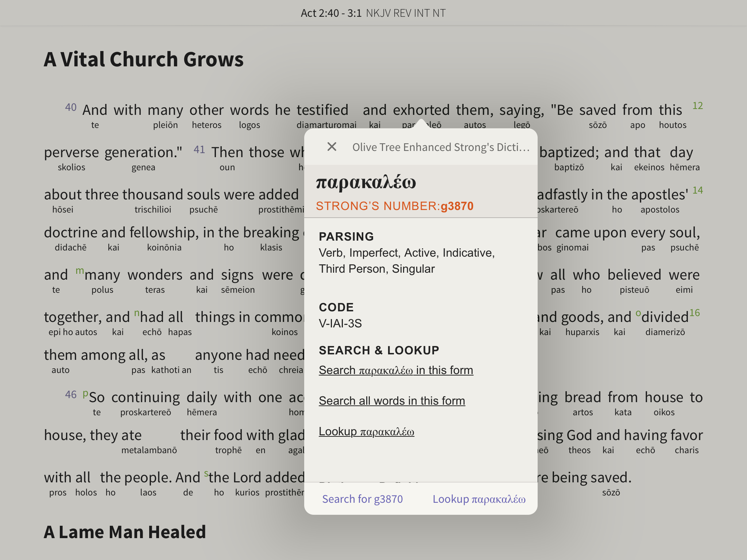Tap the Greek word 'diamerizō'
This screenshot has height=560, width=747.
(665, 332)
